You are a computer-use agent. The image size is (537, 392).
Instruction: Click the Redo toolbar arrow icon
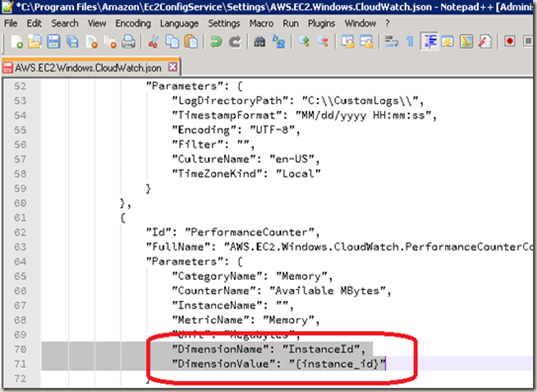coord(235,42)
